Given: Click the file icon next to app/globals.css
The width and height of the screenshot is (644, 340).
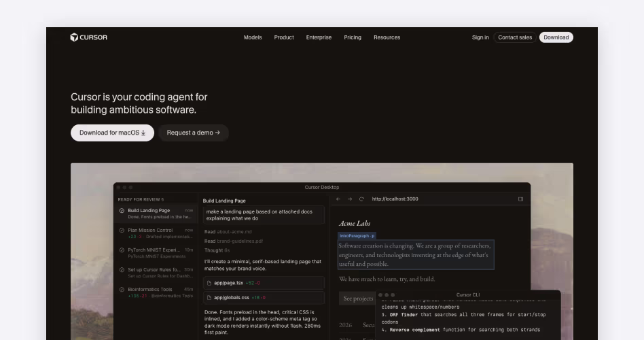Looking at the screenshot, I should [209, 298].
